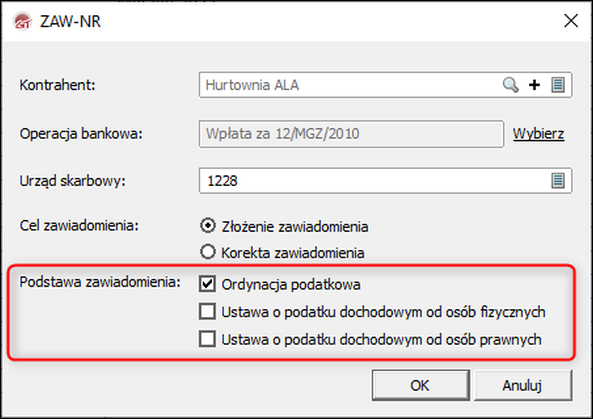Select Korekta zawiadomienia radio option

pos(208,252)
